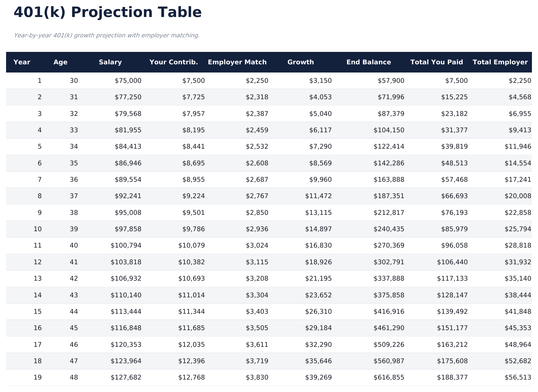Click the $75,000 salary cell
The height and width of the screenshot is (392, 538).
(128, 81)
